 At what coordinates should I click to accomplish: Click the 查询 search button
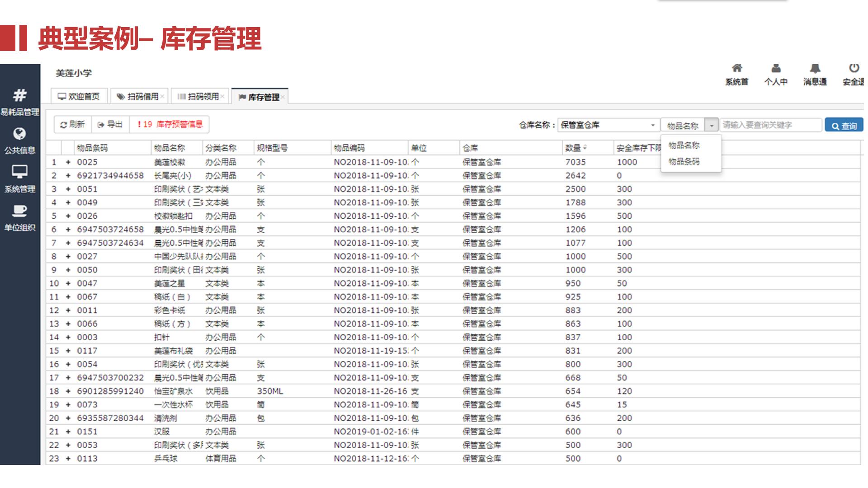coord(844,126)
